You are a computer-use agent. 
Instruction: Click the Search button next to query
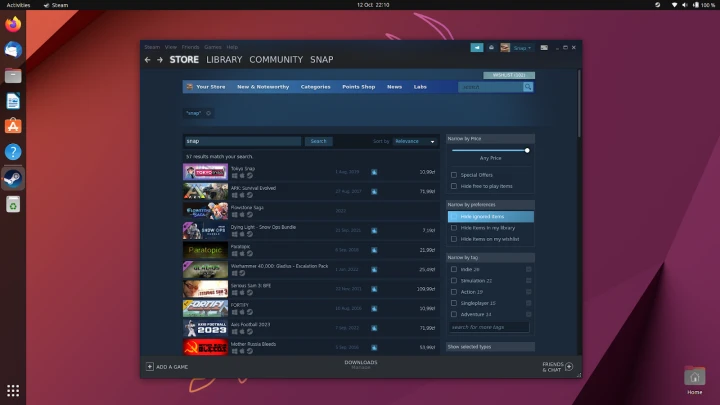click(x=318, y=141)
